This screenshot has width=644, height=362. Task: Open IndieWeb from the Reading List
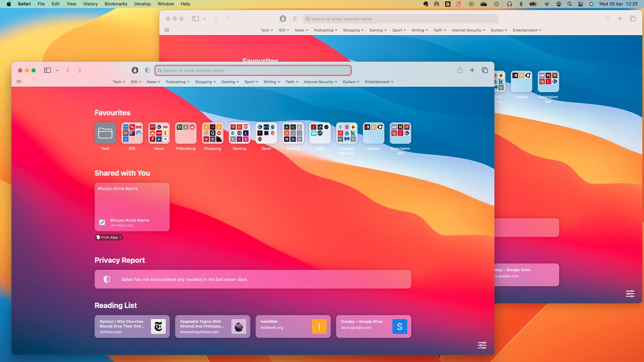pyautogui.click(x=293, y=326)
